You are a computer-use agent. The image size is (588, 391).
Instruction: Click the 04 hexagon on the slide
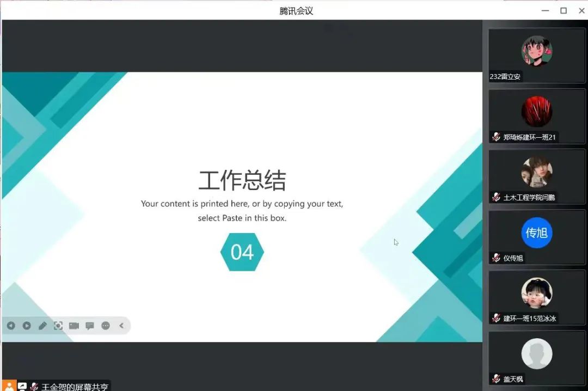click(242, 252)
